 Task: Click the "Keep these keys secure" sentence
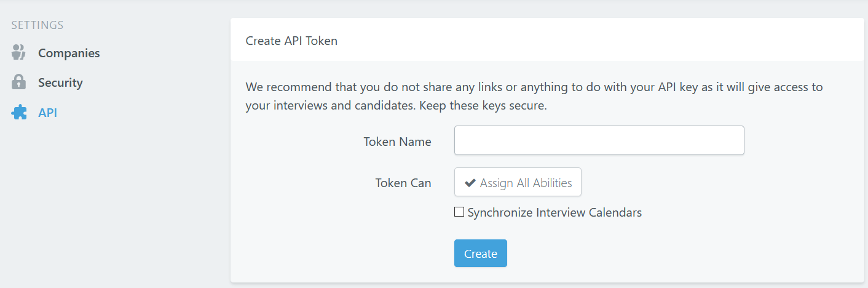tap(479, 105)
